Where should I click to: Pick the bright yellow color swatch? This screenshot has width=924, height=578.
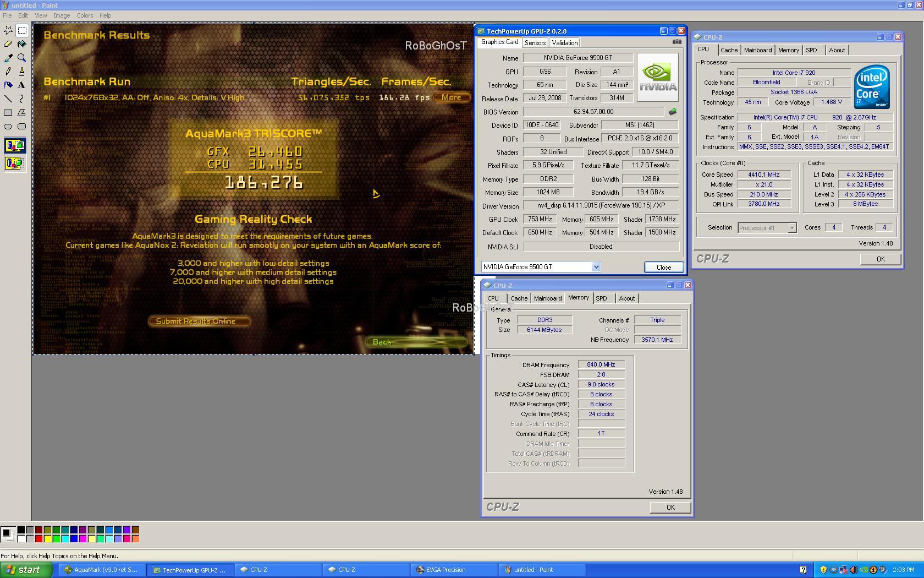coord(47,539)
